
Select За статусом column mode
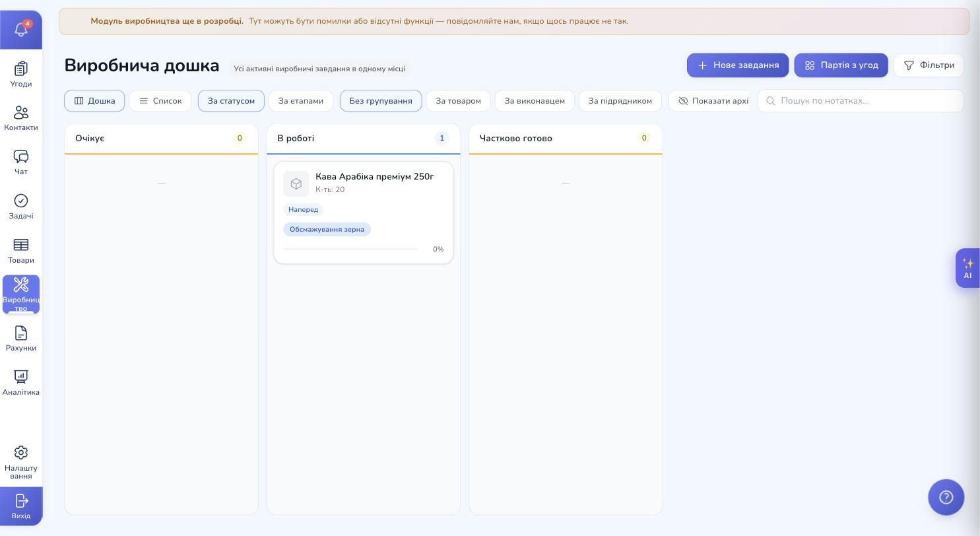(231, 101)
